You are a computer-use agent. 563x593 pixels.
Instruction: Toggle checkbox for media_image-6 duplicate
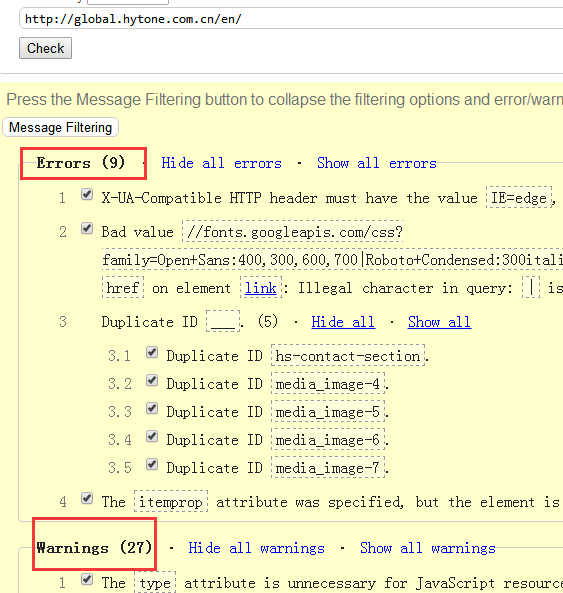152,436
